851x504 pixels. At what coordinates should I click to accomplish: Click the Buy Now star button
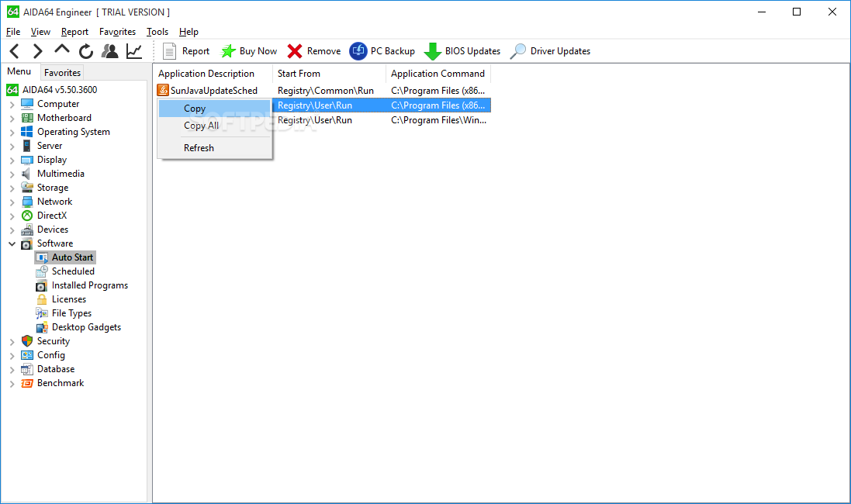(249, 51)
